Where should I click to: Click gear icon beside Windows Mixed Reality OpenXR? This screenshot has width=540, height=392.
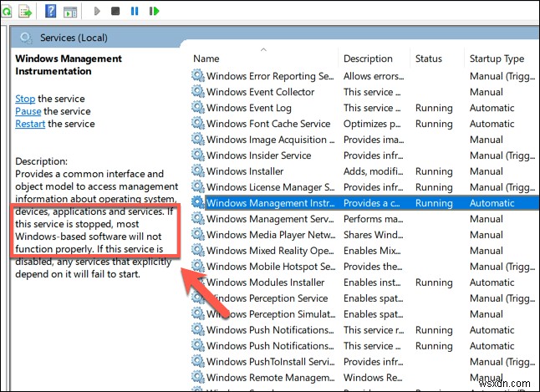pos(197,250)
